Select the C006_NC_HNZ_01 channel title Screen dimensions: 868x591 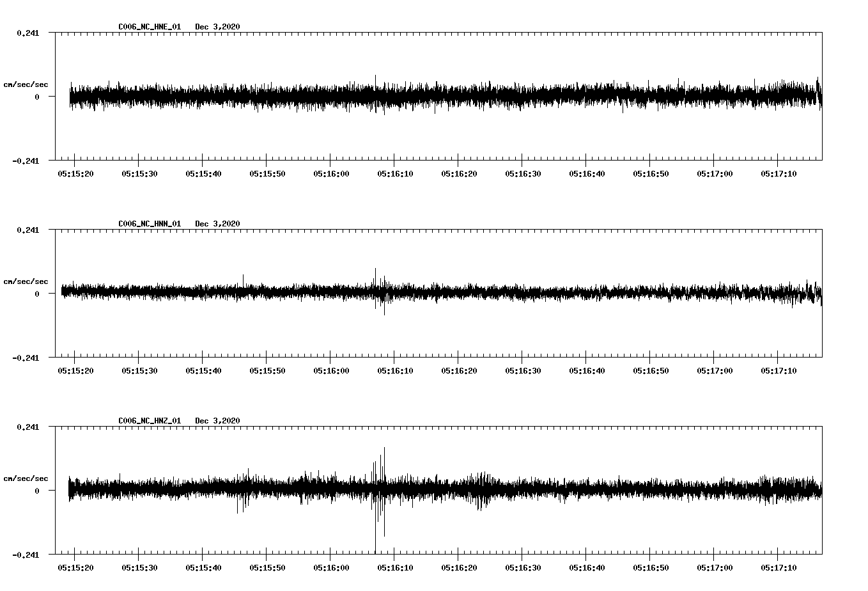click(148, 421)
